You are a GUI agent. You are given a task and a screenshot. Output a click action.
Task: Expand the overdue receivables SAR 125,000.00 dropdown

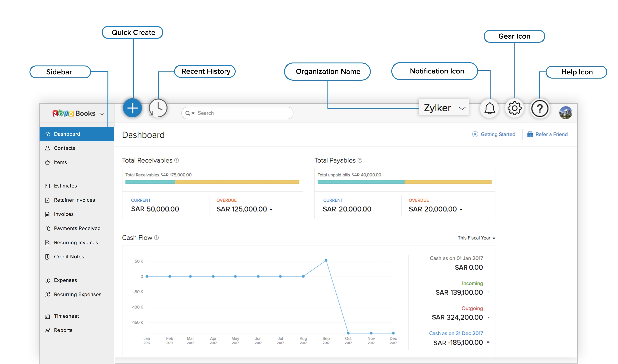click(x=271, y=210)
